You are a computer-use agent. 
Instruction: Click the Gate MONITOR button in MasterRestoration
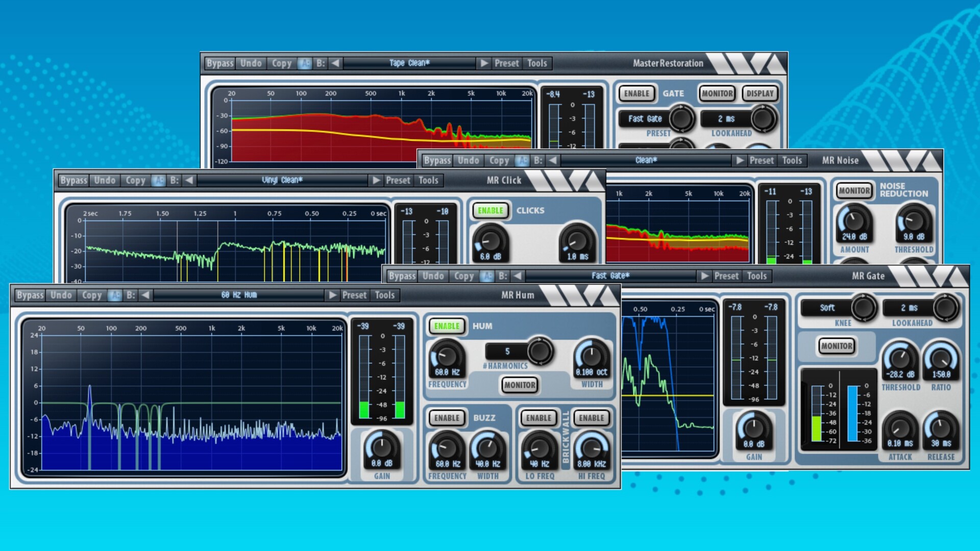pos(717,93)
